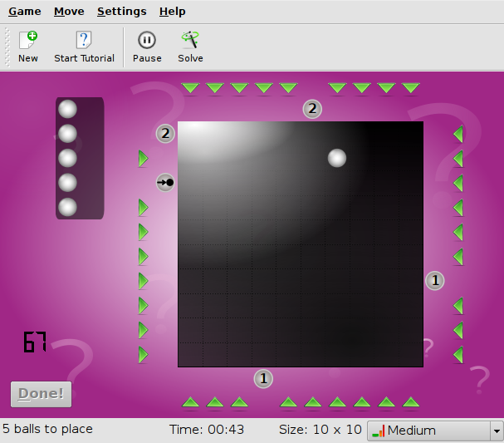This screenshot has width=504, height=443.
Task: Click the leftmost green laser arrow on top edge
Action: click(x=190, y=87)
